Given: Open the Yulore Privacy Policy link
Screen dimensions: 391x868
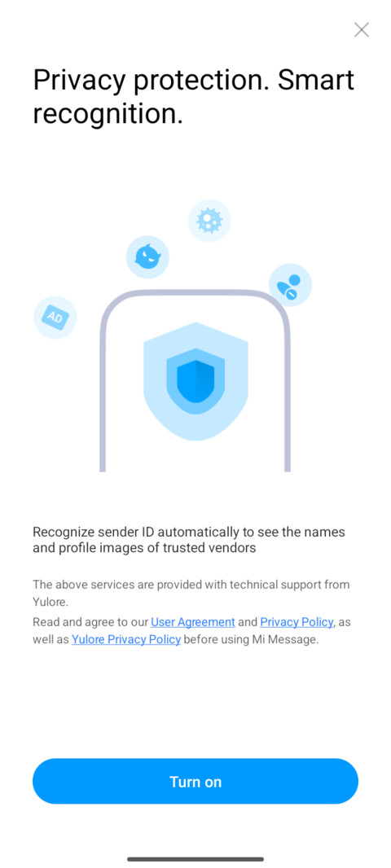Looking at the screenshot, I should click(126, 639).
